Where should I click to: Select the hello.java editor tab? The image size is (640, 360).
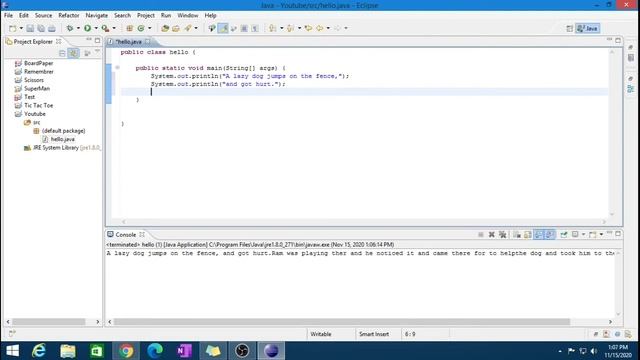[128, 42]
